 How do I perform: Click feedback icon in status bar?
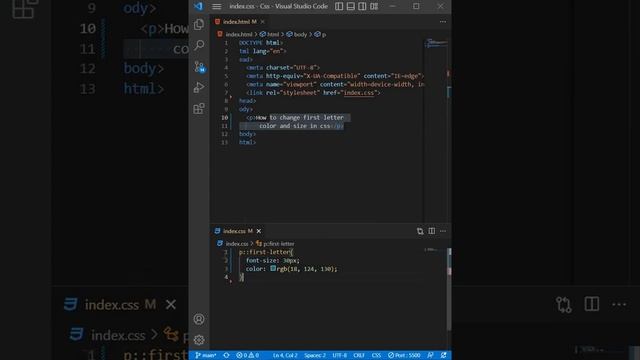[x=430, y=355]
